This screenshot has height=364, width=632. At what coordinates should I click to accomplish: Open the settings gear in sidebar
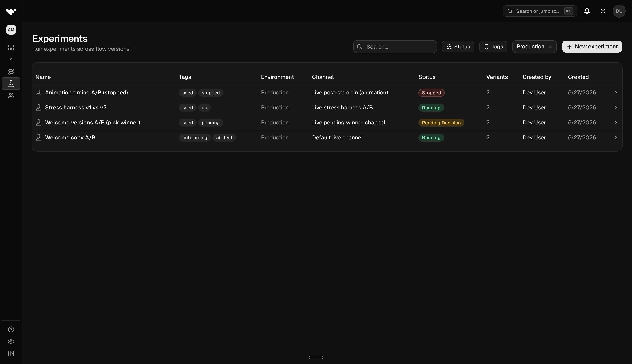(x=11, y=341)
